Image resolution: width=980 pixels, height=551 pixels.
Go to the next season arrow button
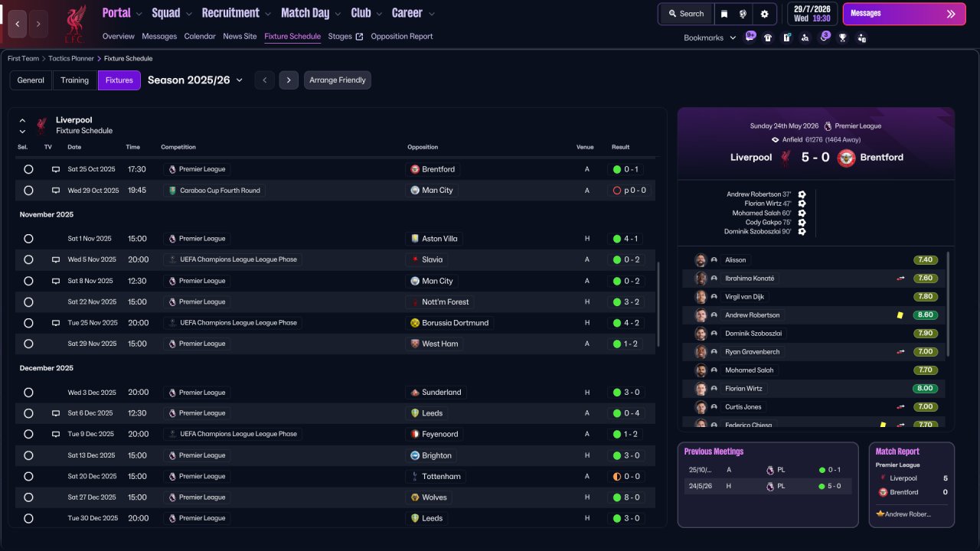289,80
